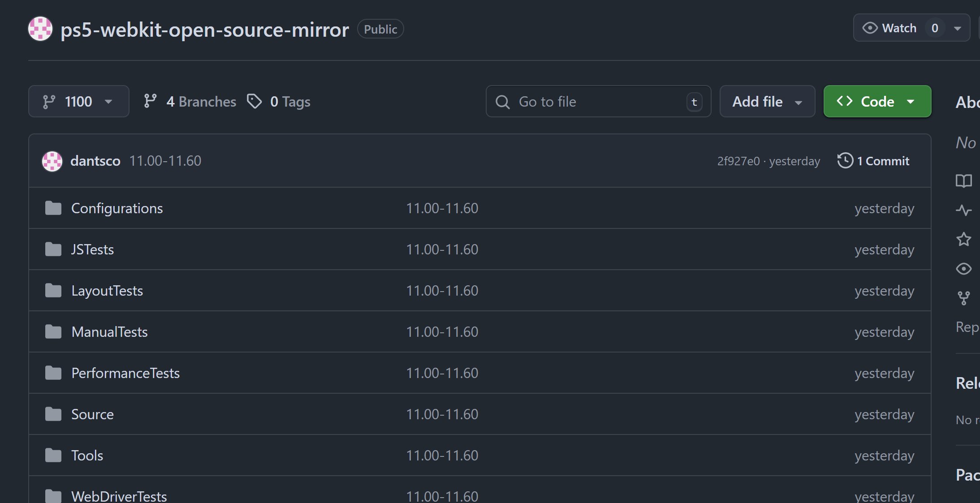Click the 'yesterday' date in Source row
Screen dimensions: 980x503
(x=885, y=415)
